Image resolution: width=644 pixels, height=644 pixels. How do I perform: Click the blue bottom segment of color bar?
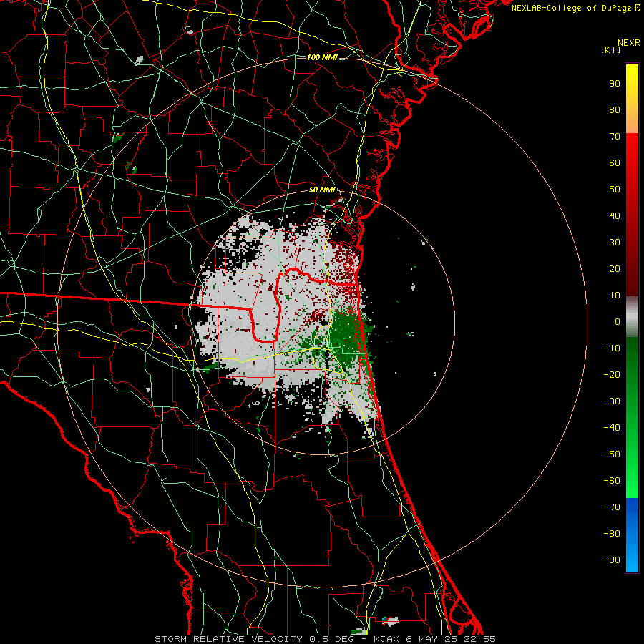[x=632, y=535]
